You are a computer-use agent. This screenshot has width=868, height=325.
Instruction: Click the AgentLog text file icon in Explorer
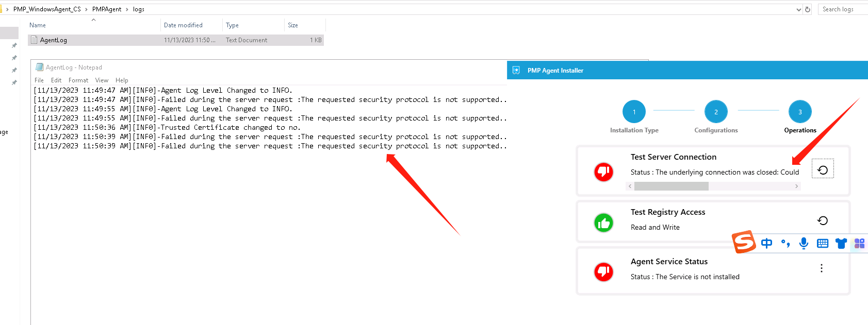coord(34,40)
